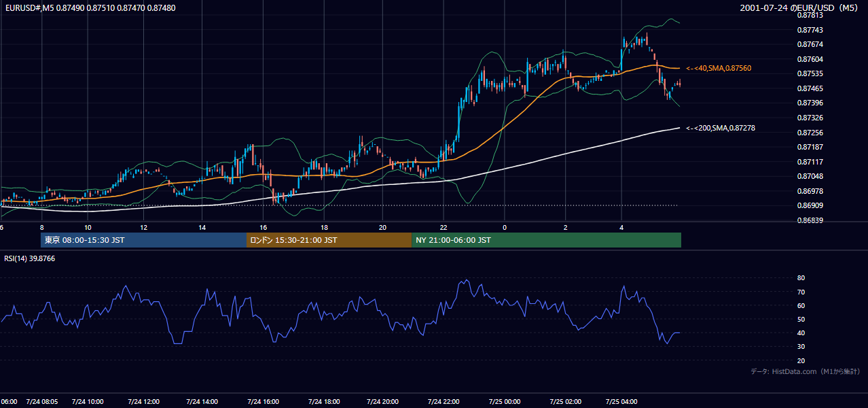This screenshot has width=868, height=408.
Task: Click the RSI(14) 39.8766 indicator label
Action: coord(30,258)
